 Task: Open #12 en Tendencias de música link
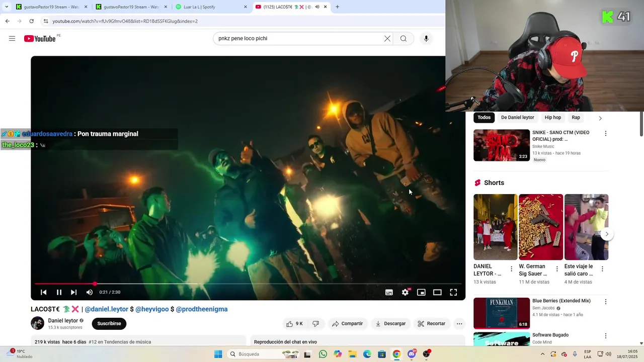[120, 342]
